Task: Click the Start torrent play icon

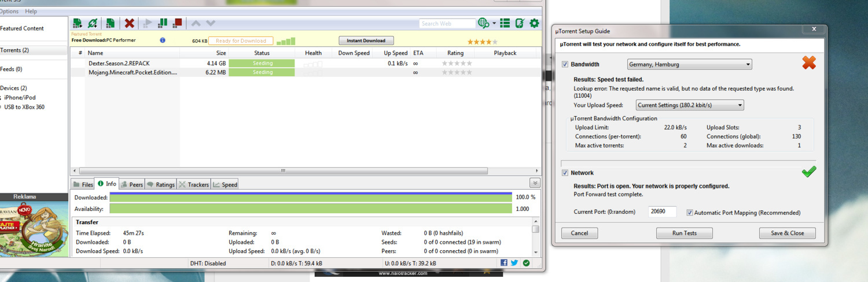Action: coord(148,23)
